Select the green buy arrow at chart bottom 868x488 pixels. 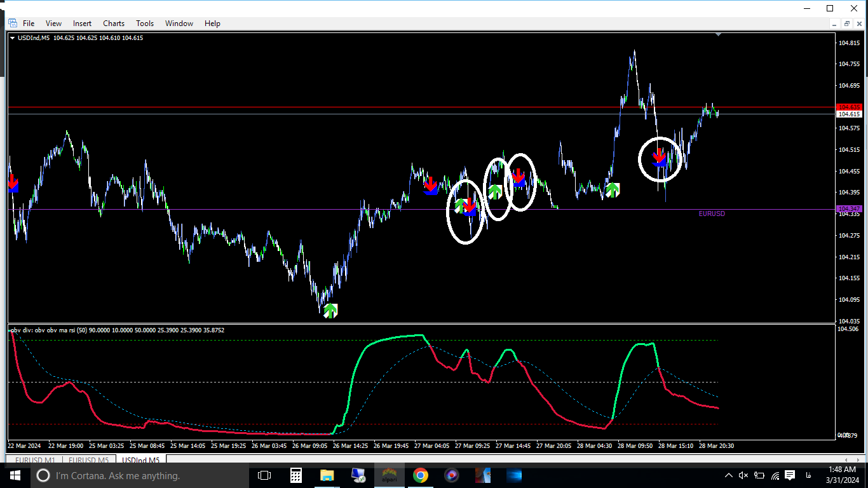click(x=330, y=311)
